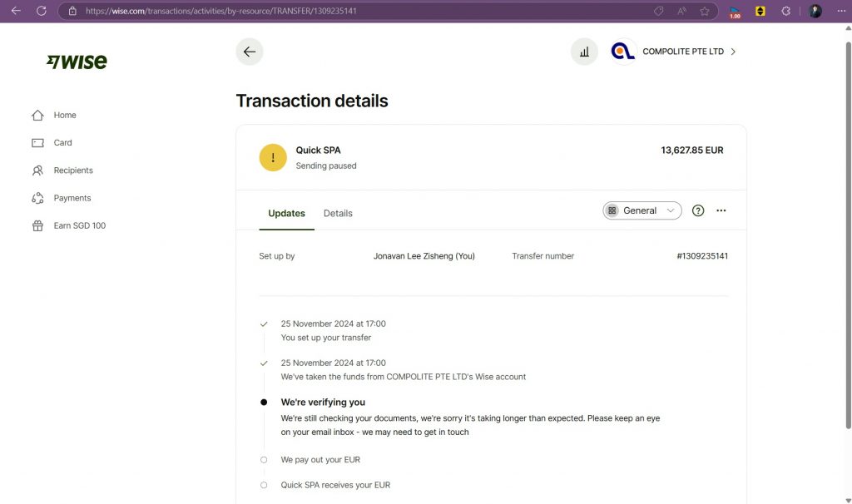Viewport: 852px width, 504px height.
Task: Open the extension with the 1.00 badge
Action: (735, 12)
